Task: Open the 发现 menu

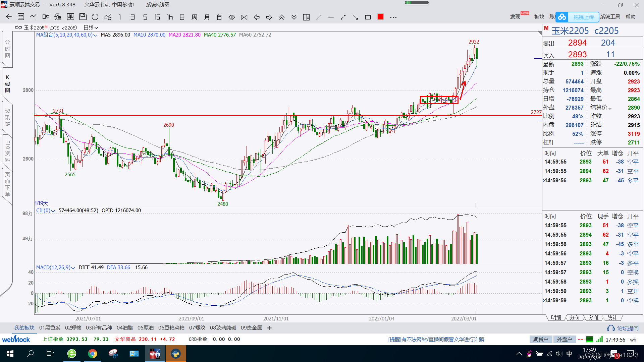Action: [x=515, y=17]
